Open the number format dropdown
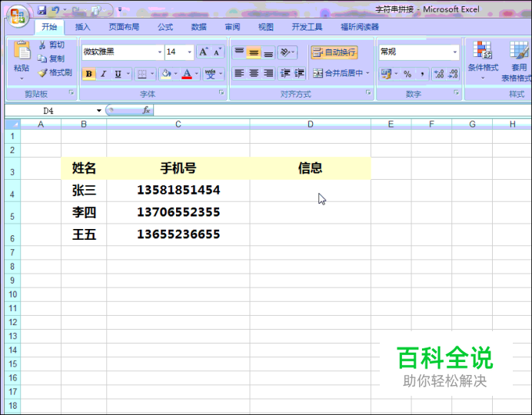This screenshot has width=532, height=415. coord(454,52)
